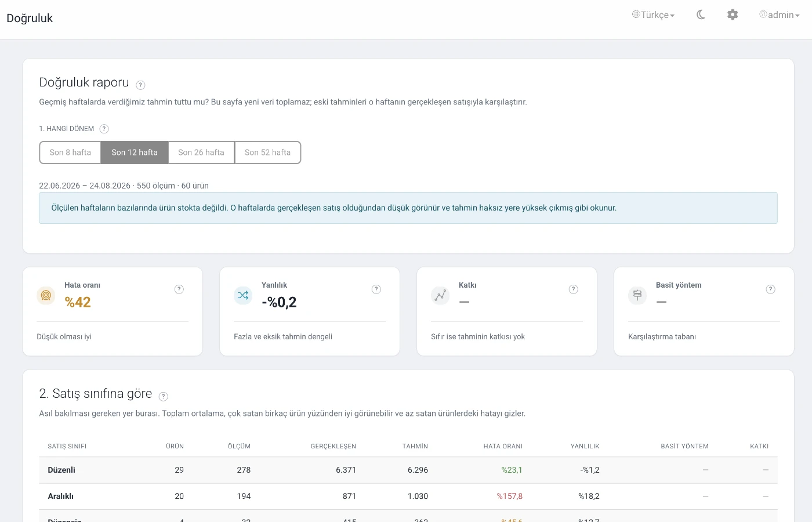This screenshot has height=522, width=812.
Task: Click help icon on Basit yöntem card
Action: 771,289
